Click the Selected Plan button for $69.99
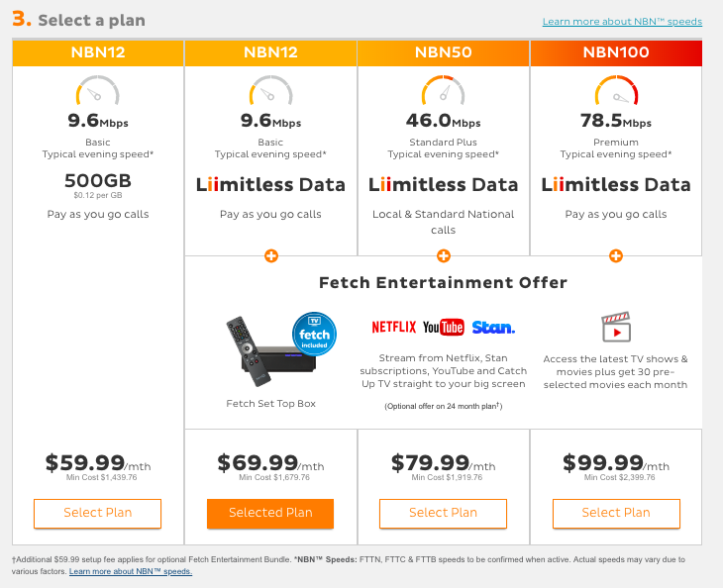This screenshot has height=588, width=723. [x=270, y=514]
